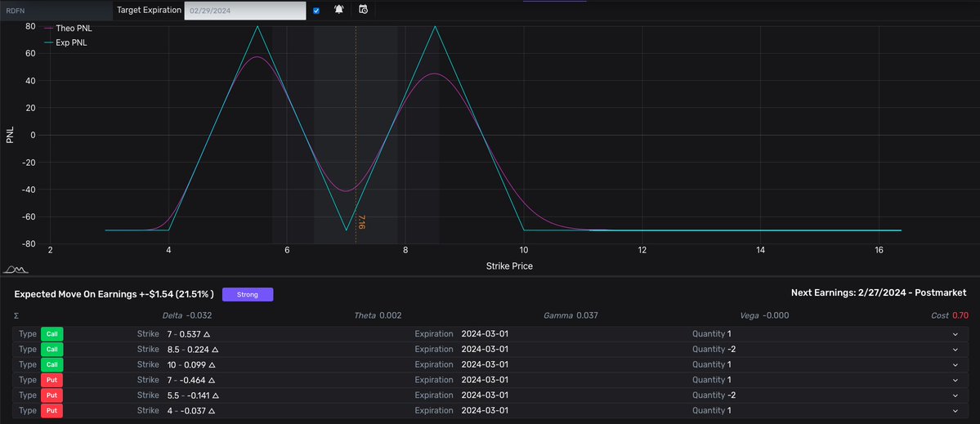Toggle Exp PNL legend entry
The height and width of the screenshot is (424, 980).
(x=65, y=43)
